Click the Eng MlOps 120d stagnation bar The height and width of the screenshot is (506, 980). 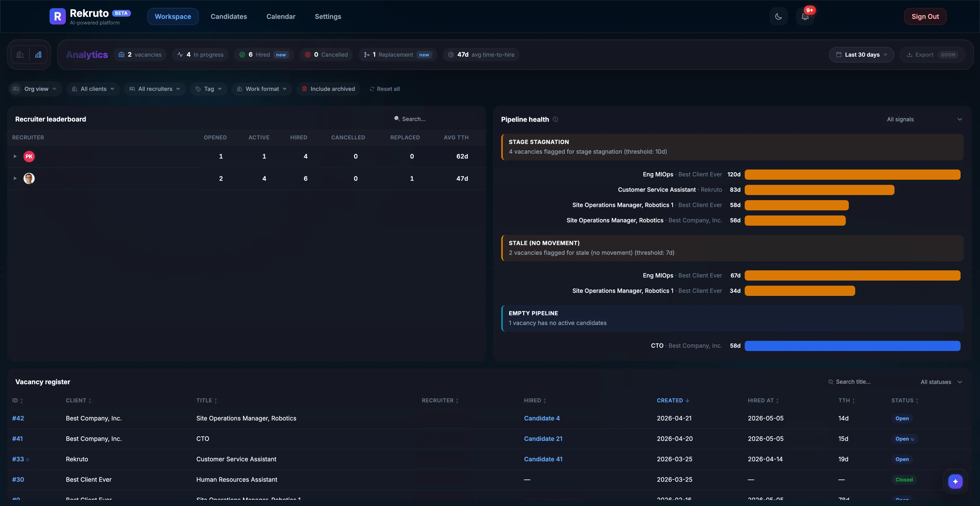point(852,175)
